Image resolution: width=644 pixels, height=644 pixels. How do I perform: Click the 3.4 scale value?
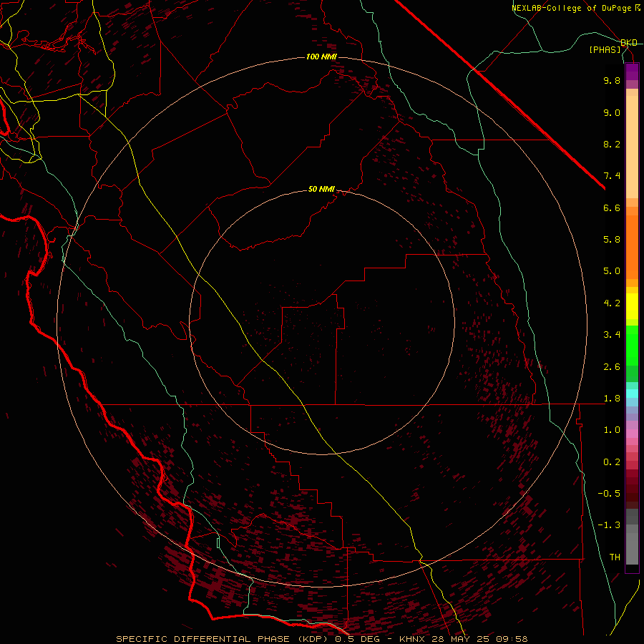(612, 335)
